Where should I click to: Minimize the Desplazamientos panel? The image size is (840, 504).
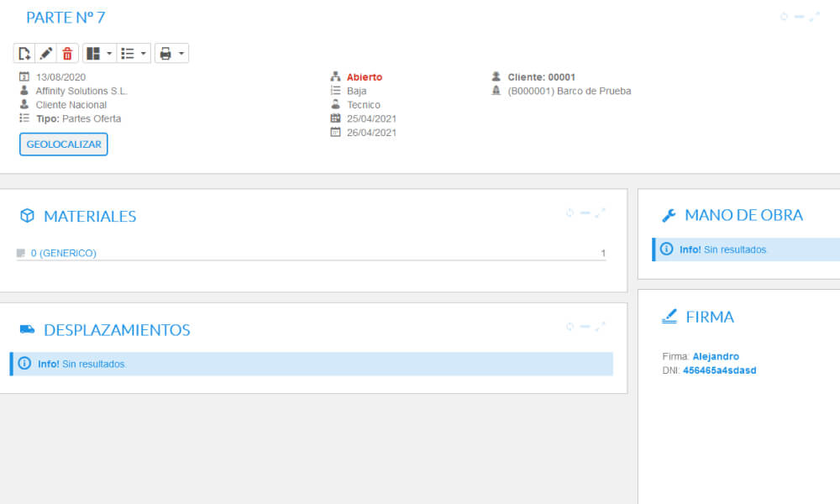pyautogui.click(x=585, y=326)
